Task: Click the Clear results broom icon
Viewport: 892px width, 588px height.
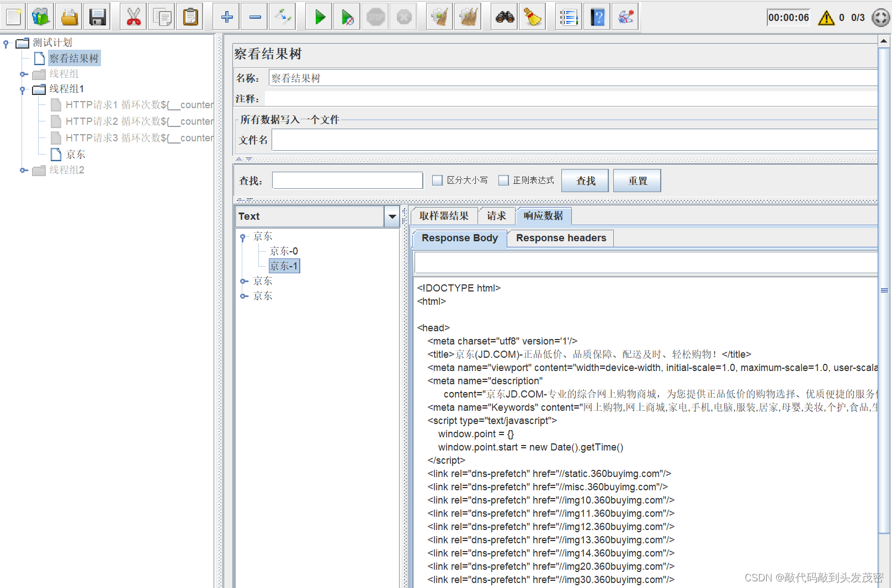Action: point(440,17)
